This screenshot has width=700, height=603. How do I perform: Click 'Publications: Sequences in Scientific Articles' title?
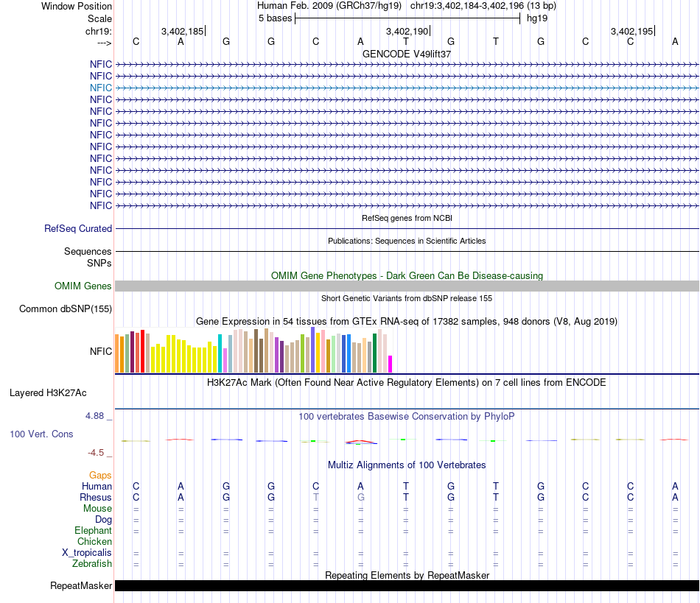tap(407, 241)
